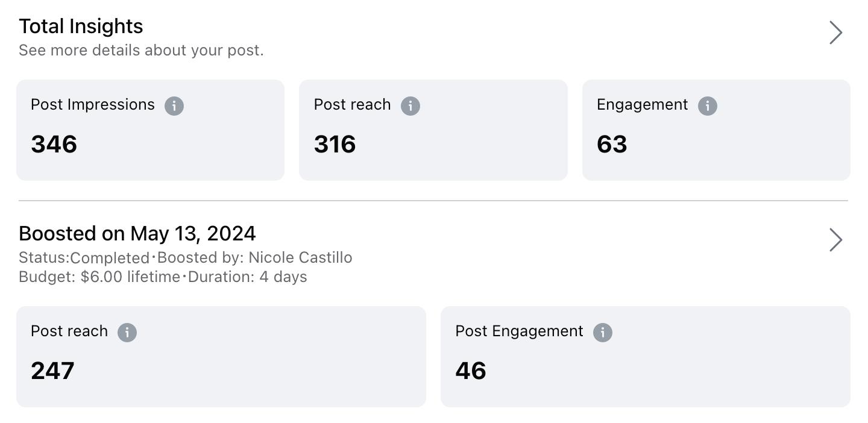Click the Post Impressions value 346
This screenshot has height=423, width=868.
(54, 145)
